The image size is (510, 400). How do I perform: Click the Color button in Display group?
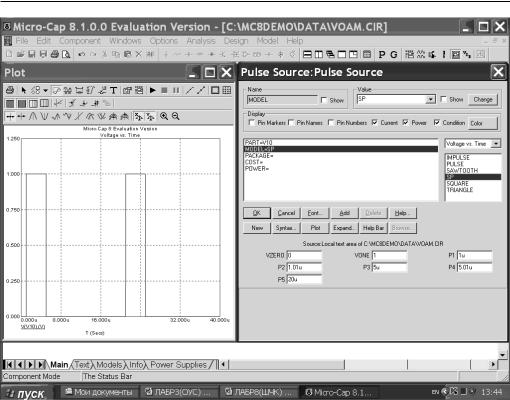(x=483, y=123)
